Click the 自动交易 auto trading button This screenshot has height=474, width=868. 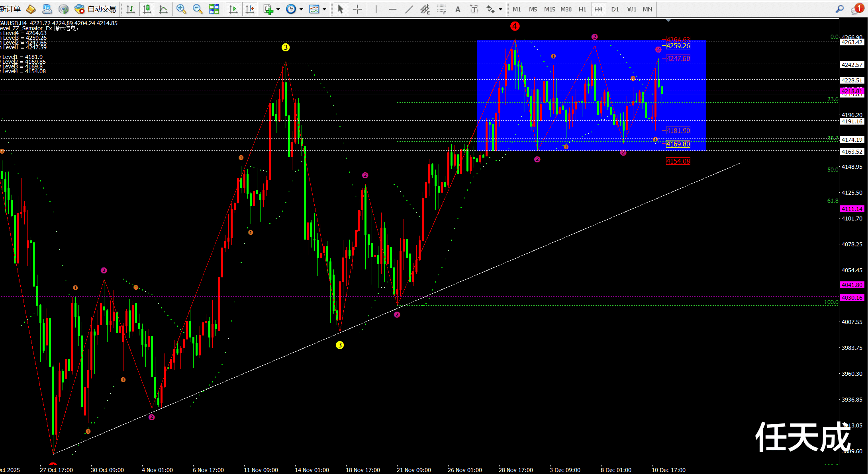(96, 9)
